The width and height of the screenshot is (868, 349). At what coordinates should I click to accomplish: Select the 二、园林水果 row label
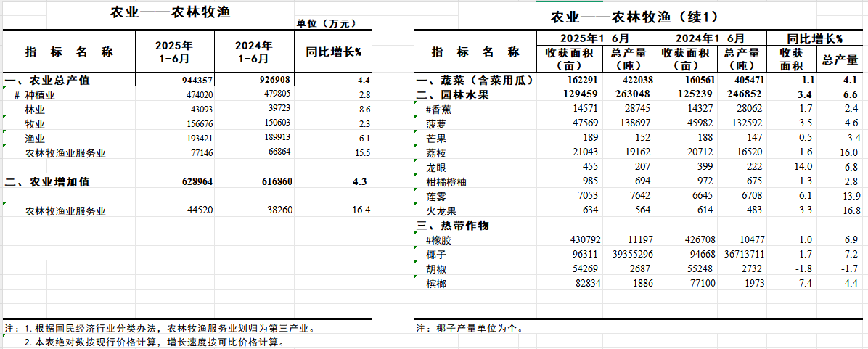click(x=454, y=95)
